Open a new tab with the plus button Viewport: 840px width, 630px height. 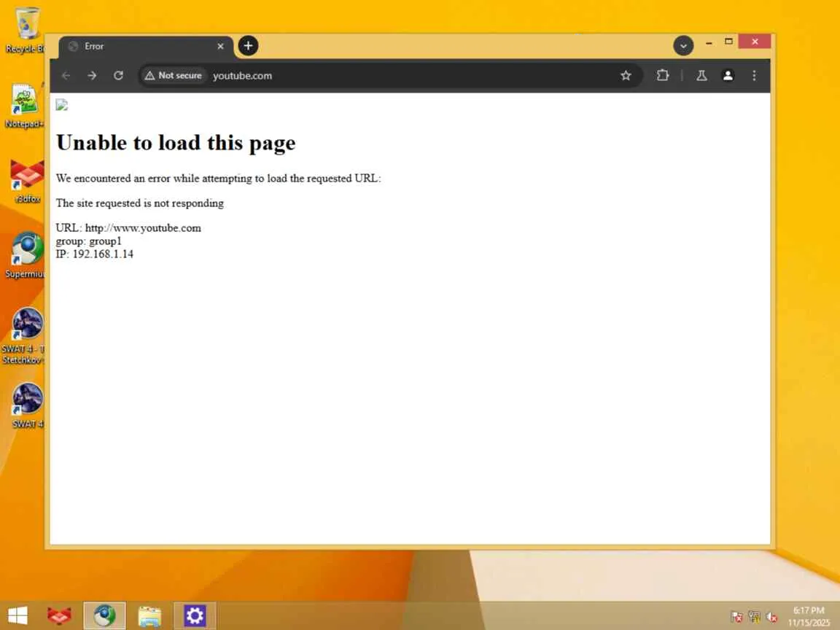point(248,45)
